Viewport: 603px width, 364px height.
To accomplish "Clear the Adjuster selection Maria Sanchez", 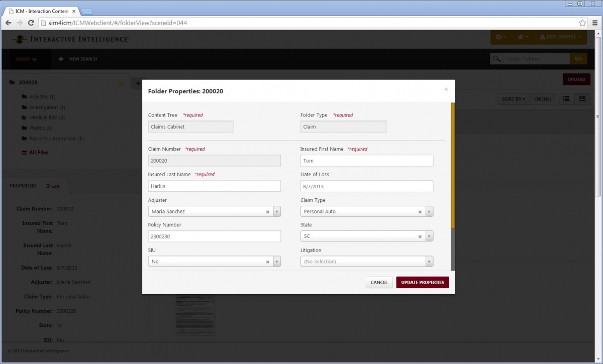I will [268, 212].
